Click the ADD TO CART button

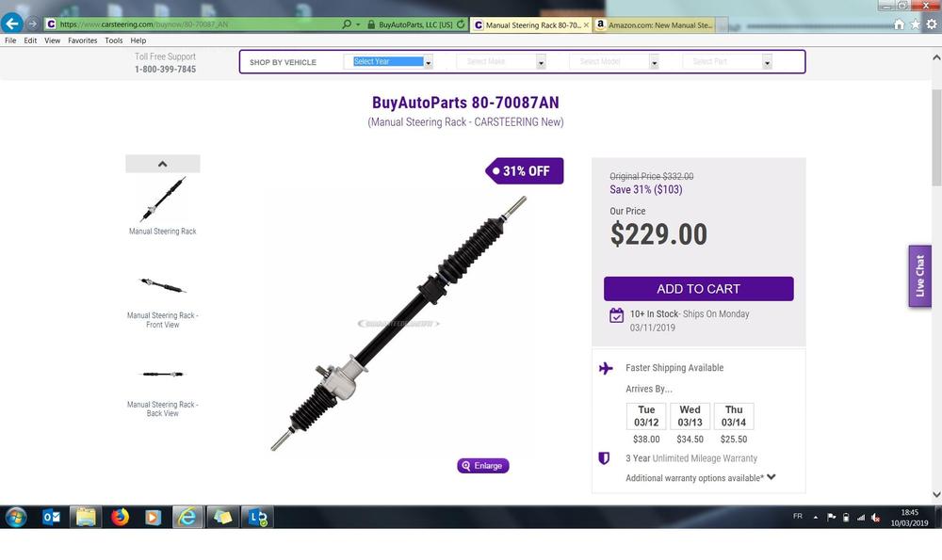pyautogui.click(x=698, y=289)
